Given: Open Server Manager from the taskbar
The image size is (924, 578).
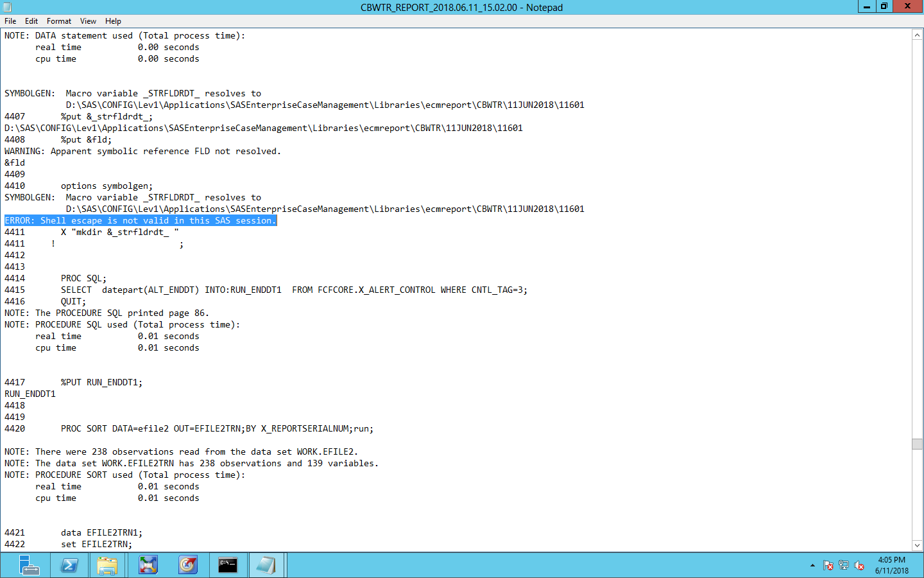Looking at the screenshot, I should click(30, 565).
